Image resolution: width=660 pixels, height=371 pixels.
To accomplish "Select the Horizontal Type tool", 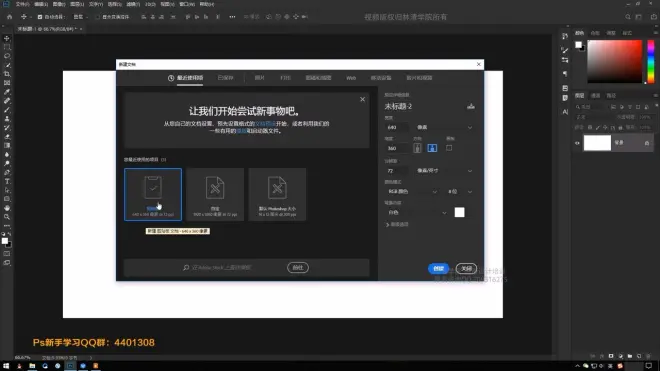I will click(7, 181).
